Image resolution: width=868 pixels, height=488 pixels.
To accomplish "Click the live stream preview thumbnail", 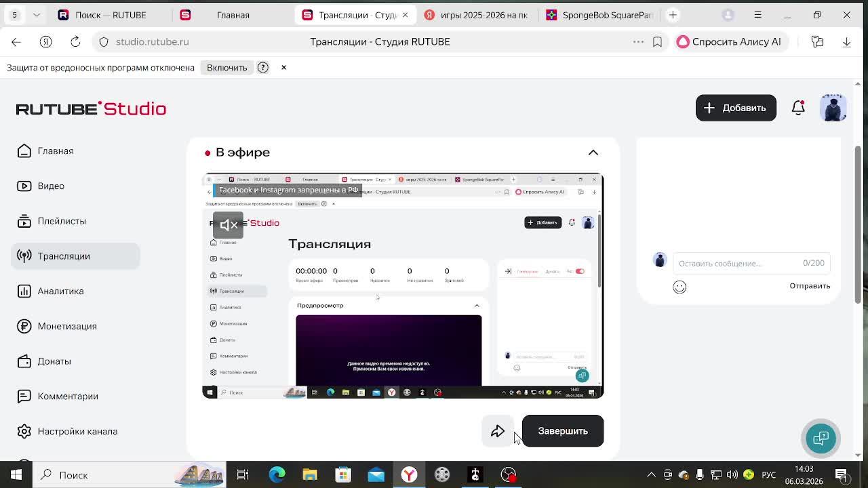I will pos(403,286).
